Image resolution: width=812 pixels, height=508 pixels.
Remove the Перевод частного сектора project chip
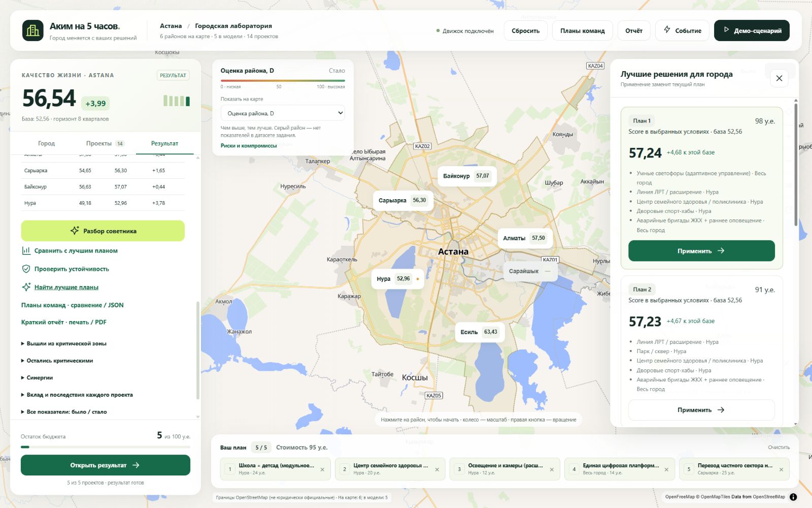[781, 469]
